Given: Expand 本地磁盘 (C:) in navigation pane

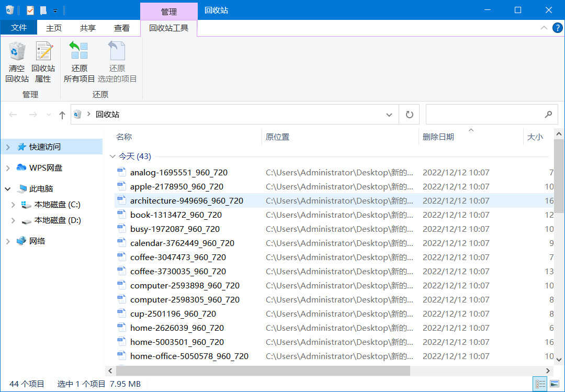Looking at the screenshot, I should coord(13,205).
